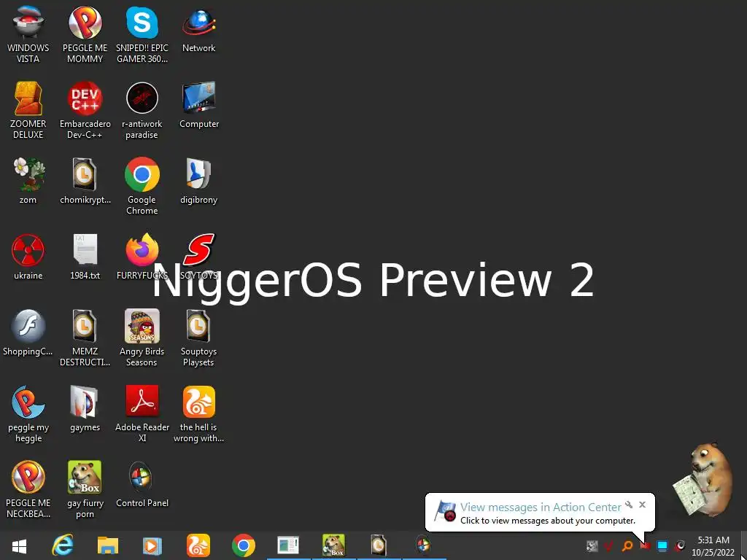Open the Computer desktop icon
Image resolution: width=747 pixels, height=560 pixels.
pos(198,104)
